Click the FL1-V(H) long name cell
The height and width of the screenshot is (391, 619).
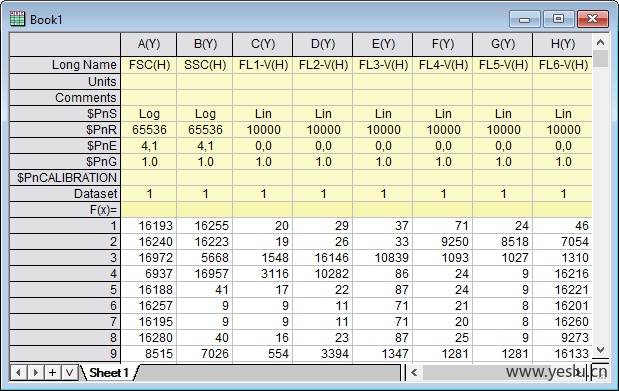tap(263, 65)
